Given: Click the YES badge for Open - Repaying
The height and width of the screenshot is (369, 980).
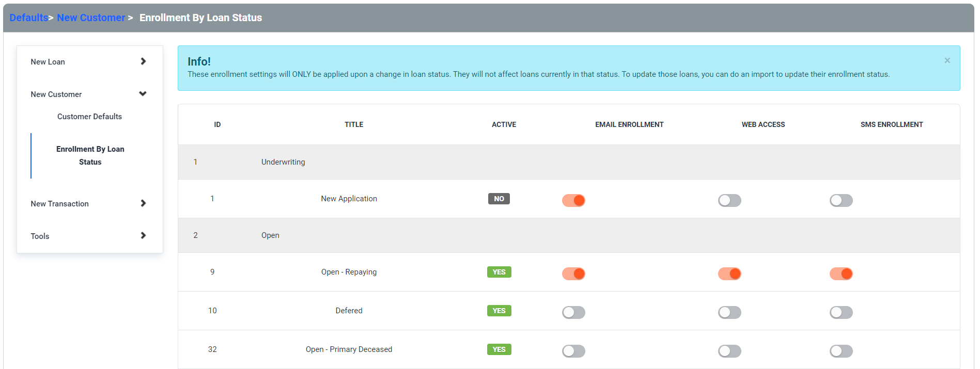Looking at the screenshot, I should pyautogui.click(x=499, y=272).
